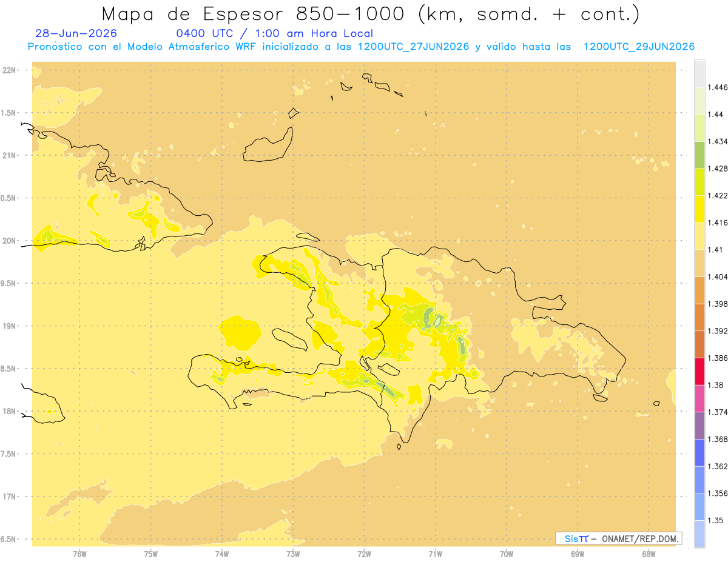Screen dimensions: 728x562
Task: Click the '1.374' value on the color legend
Action: (x=718, y=412)
